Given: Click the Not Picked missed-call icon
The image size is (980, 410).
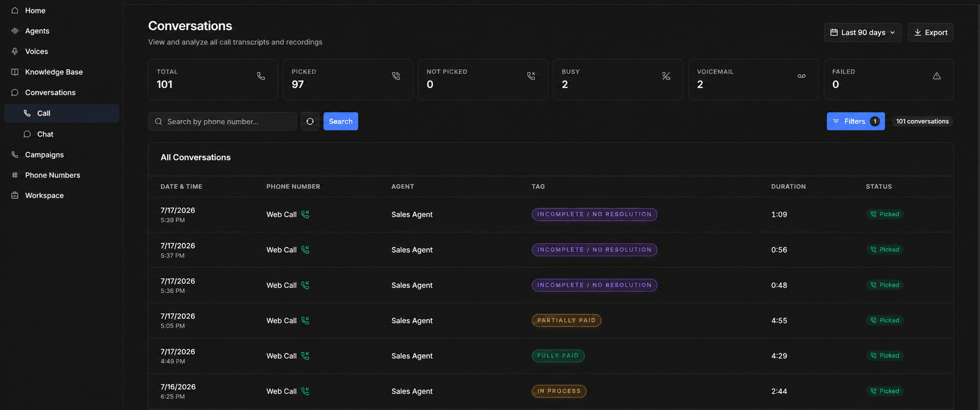Looking at the screenshot, I should 531,76.
